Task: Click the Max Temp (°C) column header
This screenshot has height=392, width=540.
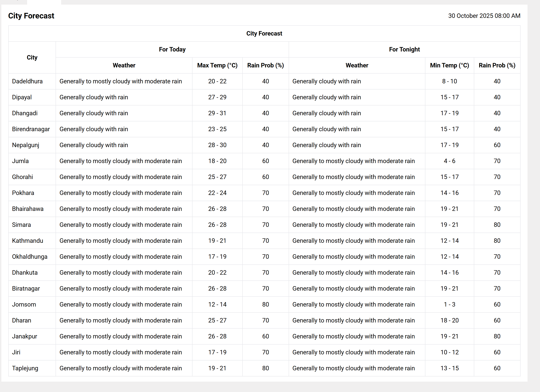Action: (217, 65)
